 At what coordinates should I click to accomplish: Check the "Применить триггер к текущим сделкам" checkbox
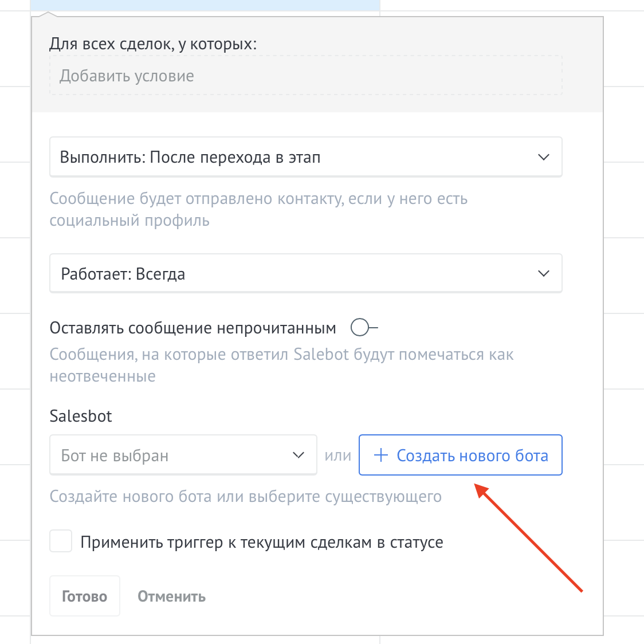pyautogui.click(x=61, y=541)
